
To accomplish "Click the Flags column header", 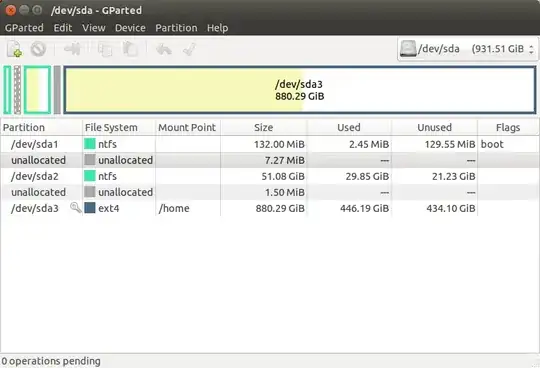I will 508,127.
